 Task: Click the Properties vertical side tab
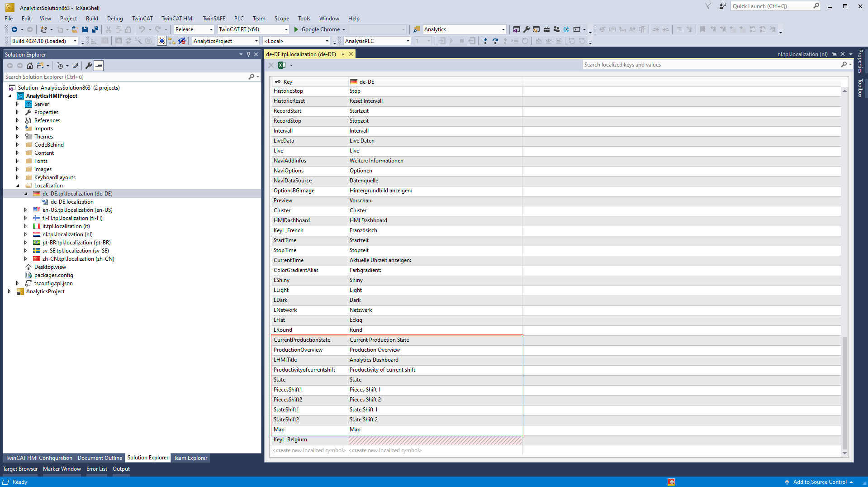coord(860,61)
